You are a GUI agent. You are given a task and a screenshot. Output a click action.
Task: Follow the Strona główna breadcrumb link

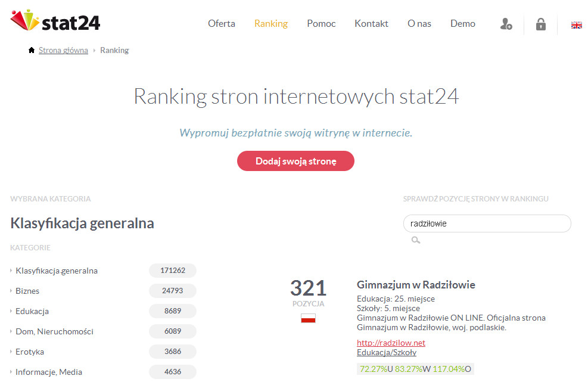click(63, 50)
